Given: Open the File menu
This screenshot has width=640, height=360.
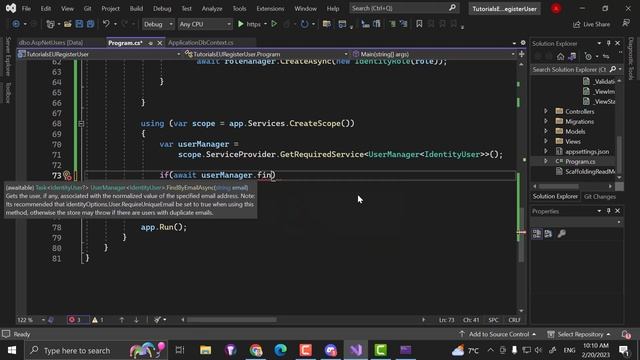Looking at the screenshot, I should tap(26, 8).
